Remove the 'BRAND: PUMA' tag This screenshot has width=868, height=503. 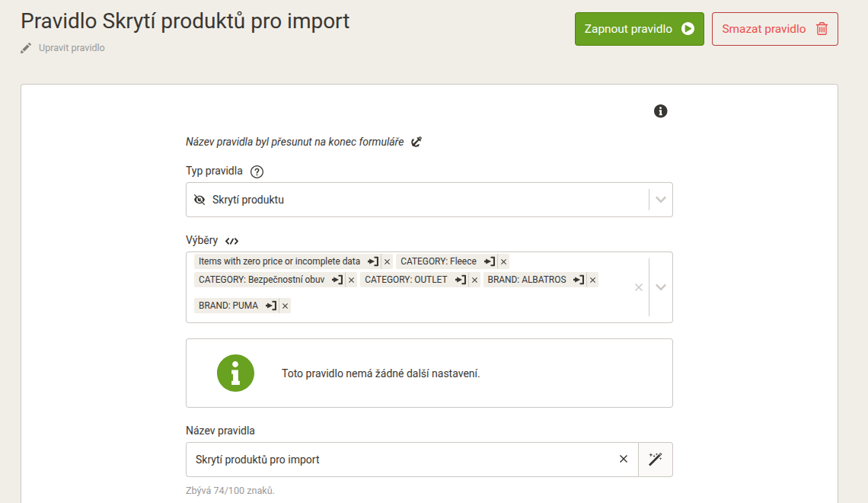coord(285,306)
